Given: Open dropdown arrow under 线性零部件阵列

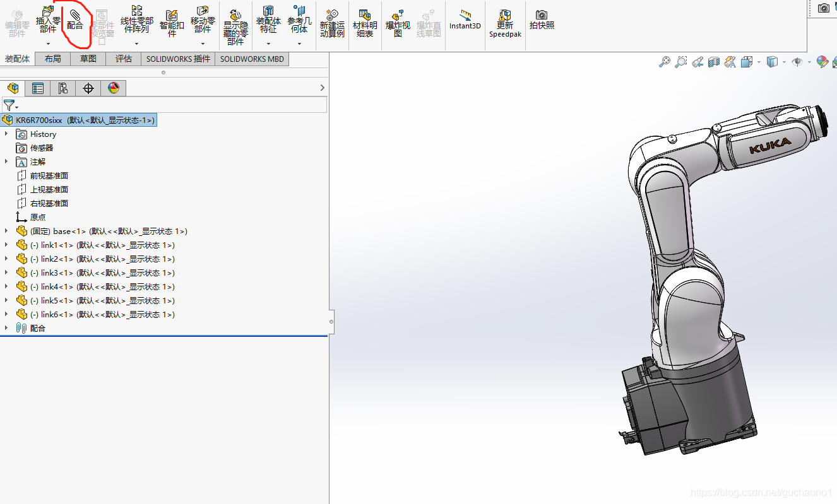Looking at the screenshot, I should point(136,44).
